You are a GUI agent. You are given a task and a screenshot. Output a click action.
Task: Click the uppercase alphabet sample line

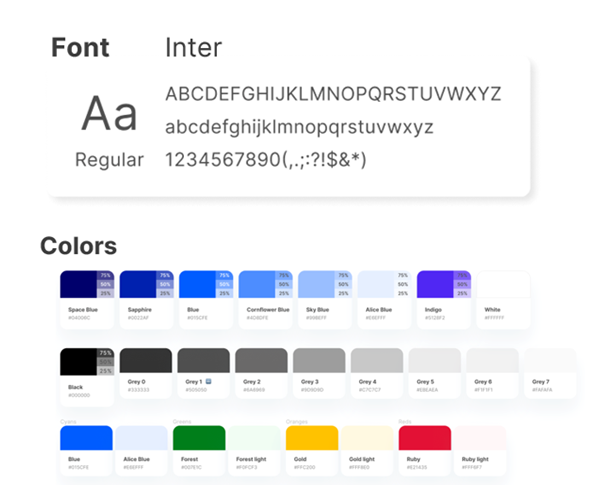coord(333,94)
